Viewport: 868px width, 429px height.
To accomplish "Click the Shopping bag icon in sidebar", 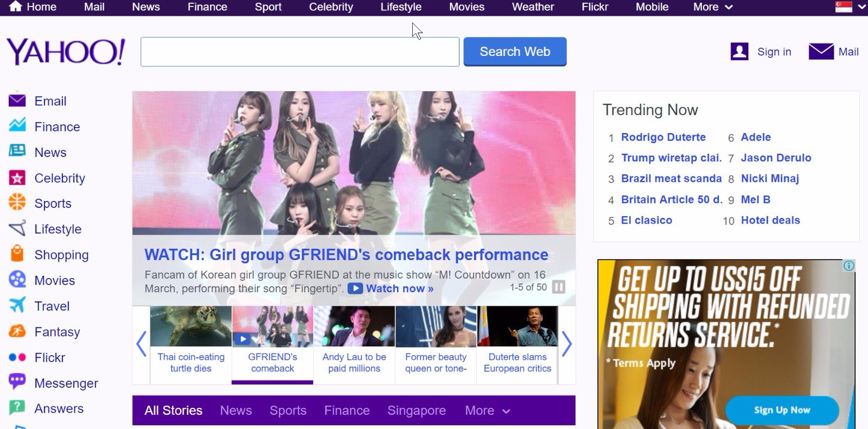I will pyautogui.click(x=17, y=254).
